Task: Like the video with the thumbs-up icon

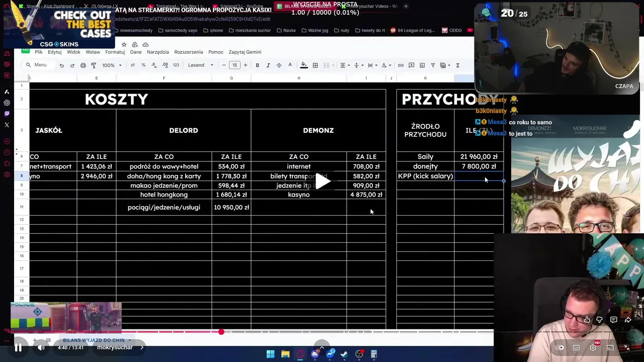Action: [x=587, y=320]
